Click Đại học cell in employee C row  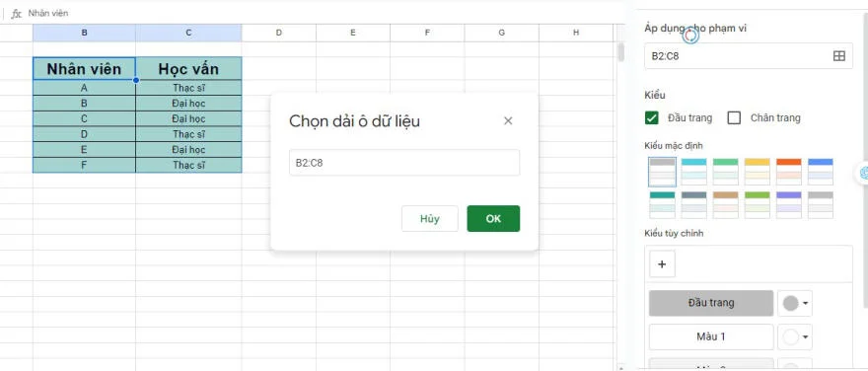point(188,118)
